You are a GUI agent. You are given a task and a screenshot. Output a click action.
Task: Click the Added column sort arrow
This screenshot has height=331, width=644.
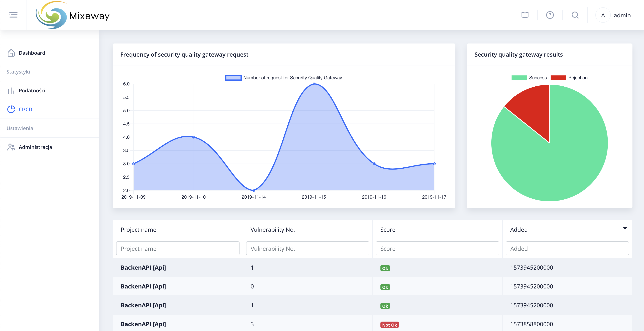pos(625,228)
